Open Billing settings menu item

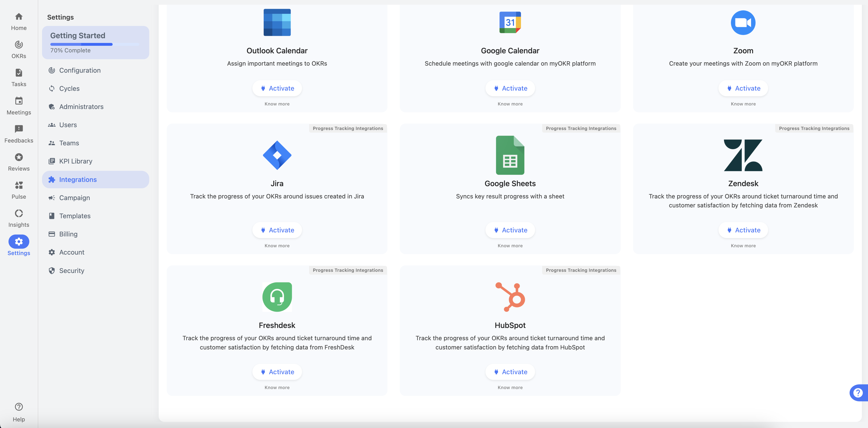pos(95,234)
